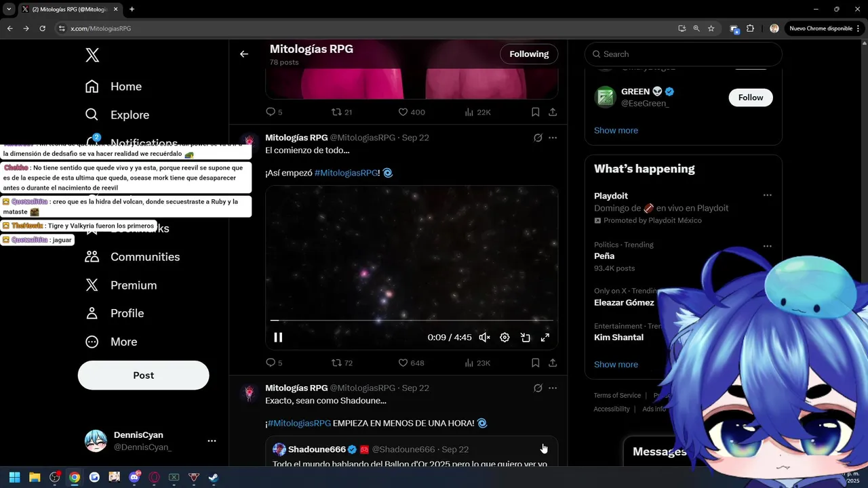This screenshot has height=488, width=868.
Task: Open the Peña trending topic
Action: pos(604,256)
